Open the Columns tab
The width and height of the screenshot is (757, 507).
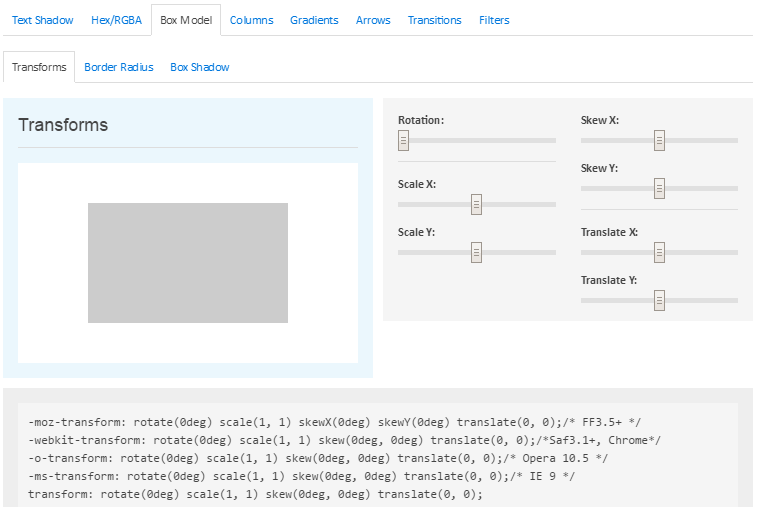(252, 20)
